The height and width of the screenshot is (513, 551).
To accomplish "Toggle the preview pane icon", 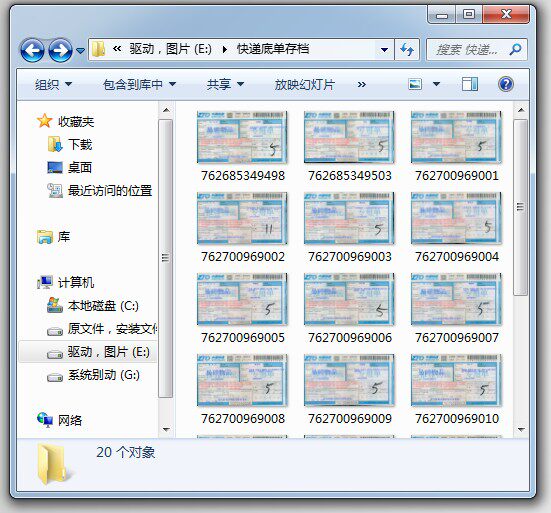I will 469,84.
